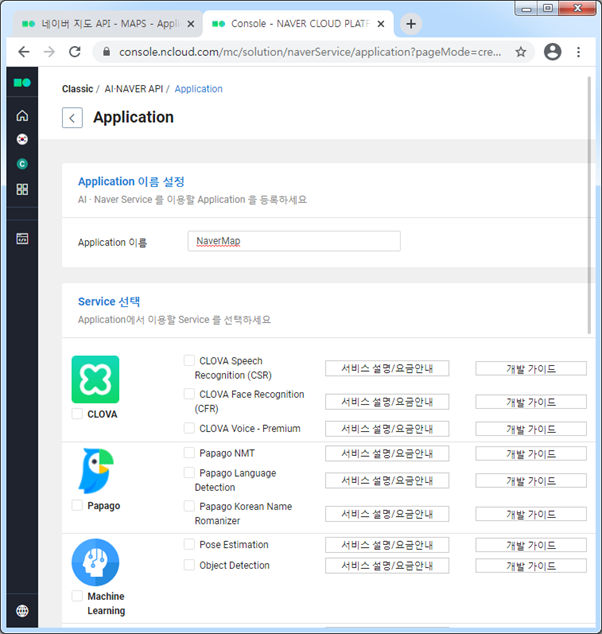Open 서비스 설명/요금안내 for Pose Estimation

point(387,545)
